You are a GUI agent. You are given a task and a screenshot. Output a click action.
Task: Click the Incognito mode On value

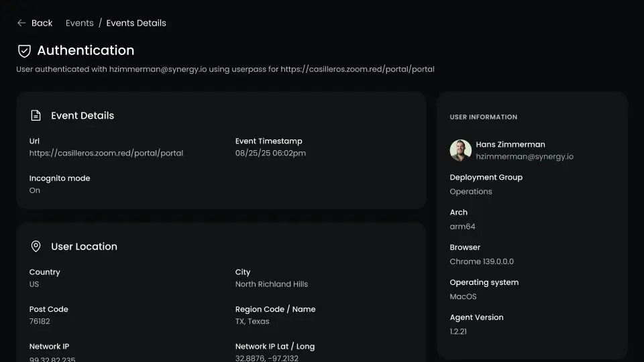[x=35, y=190]
